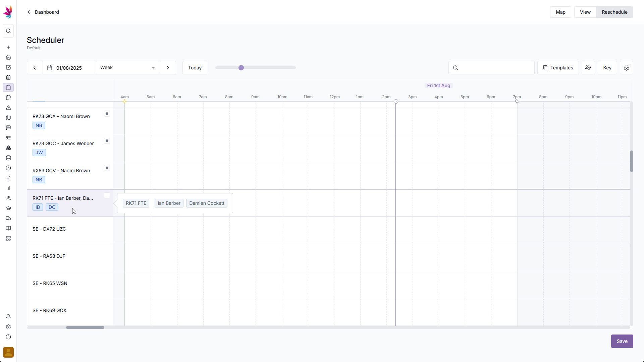The width and height of the screenshot is (644, 362).
Task: Switch to Reschedule mode
Action: coord(614,12)
